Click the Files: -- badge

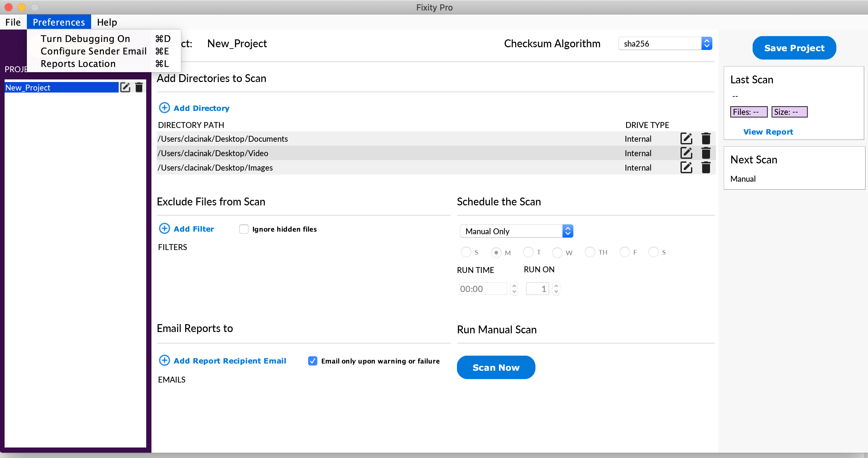749,112
